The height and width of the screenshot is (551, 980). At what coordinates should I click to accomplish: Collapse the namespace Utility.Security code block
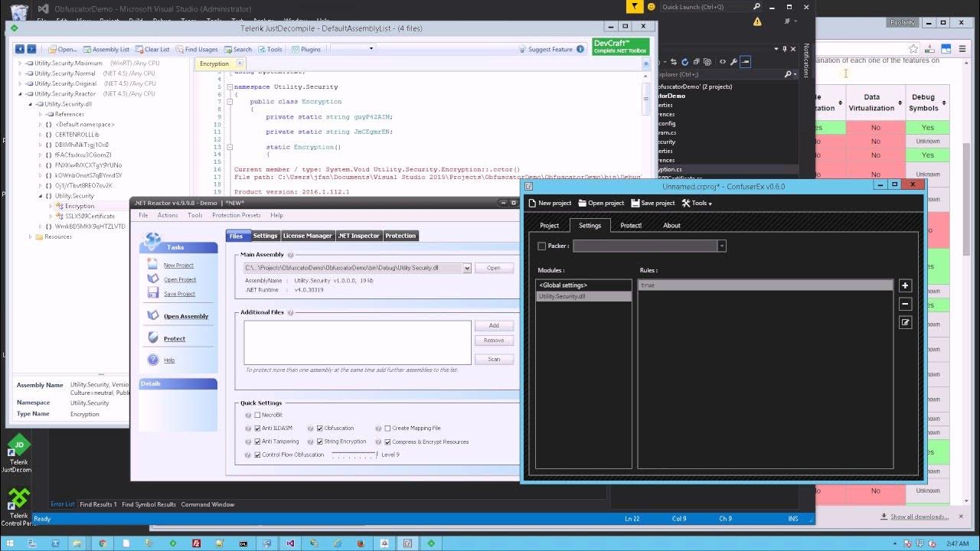pos(230,87)
